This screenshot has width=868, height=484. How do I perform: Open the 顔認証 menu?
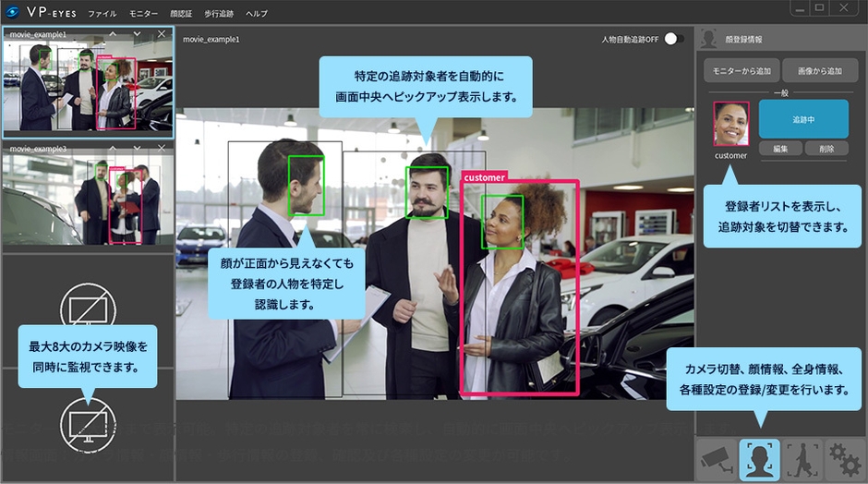[x=183, y=14]
